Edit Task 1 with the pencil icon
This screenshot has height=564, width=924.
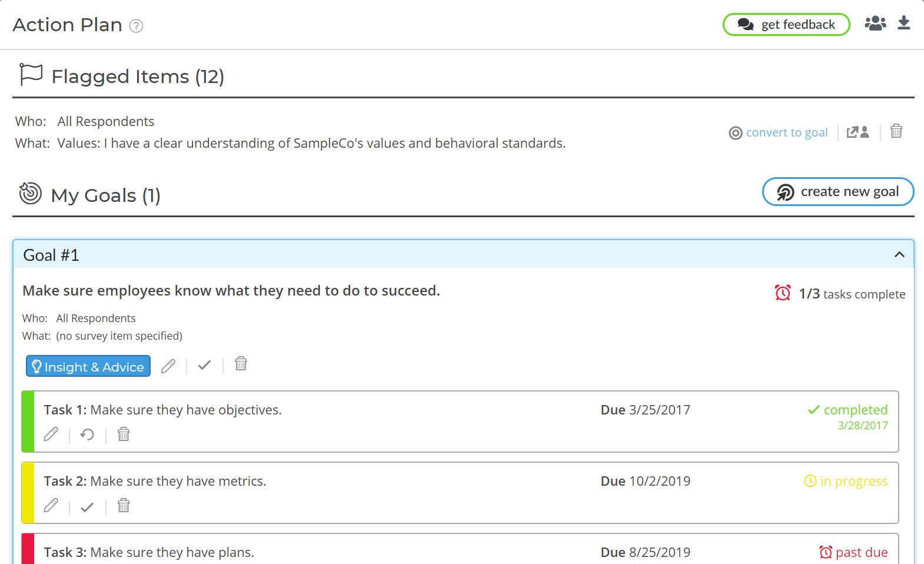point(51,435)
